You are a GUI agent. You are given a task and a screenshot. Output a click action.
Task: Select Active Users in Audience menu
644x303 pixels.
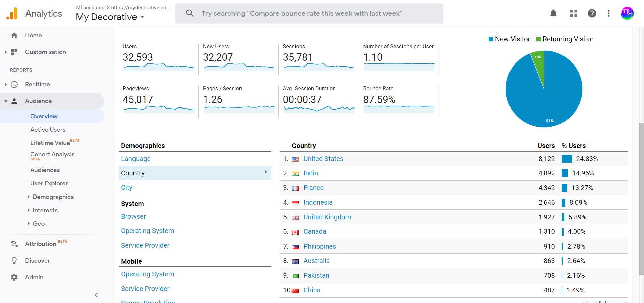pyautogui.click(x=48, y=130)
